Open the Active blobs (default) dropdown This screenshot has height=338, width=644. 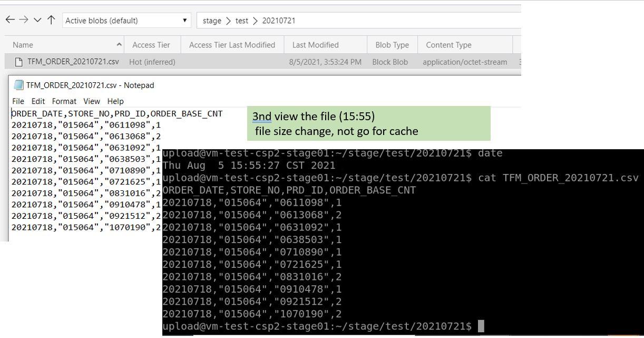pos(186,20)
